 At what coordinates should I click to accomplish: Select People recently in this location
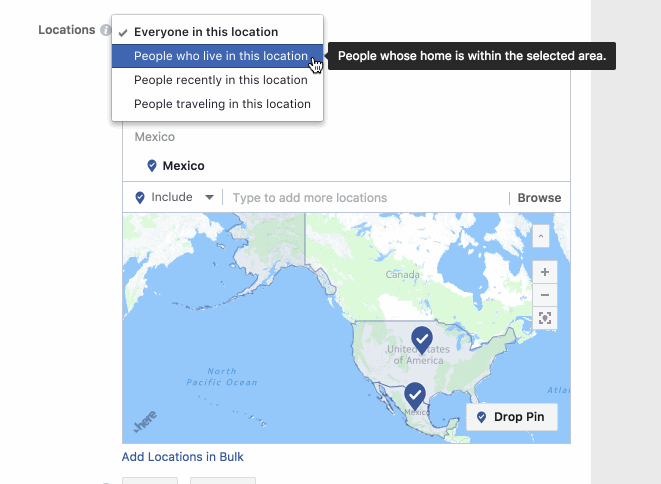(220, 80)
